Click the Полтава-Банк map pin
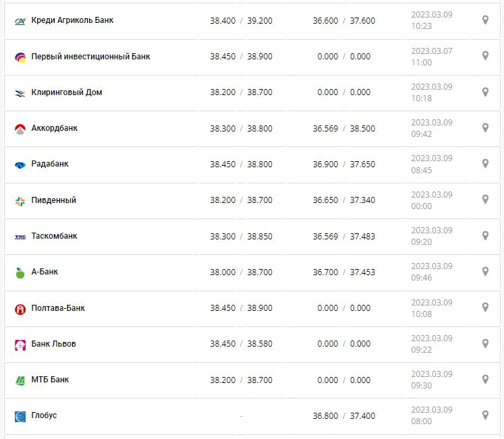The height and width of the screenshot is (439, 504). [x=484, y=308]
